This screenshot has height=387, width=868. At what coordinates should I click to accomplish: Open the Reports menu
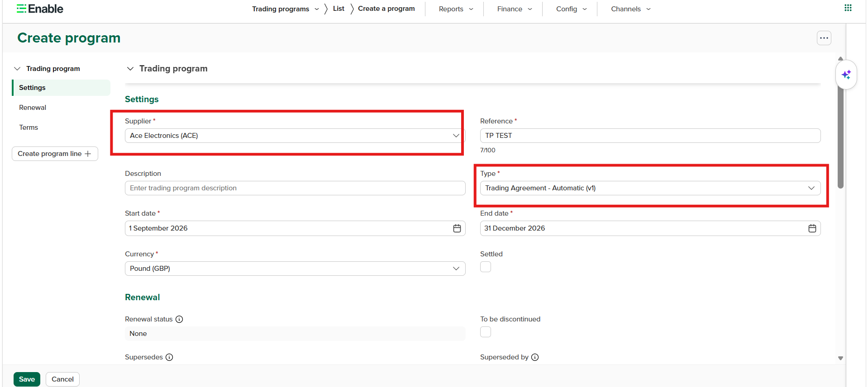tap(456, 9)
